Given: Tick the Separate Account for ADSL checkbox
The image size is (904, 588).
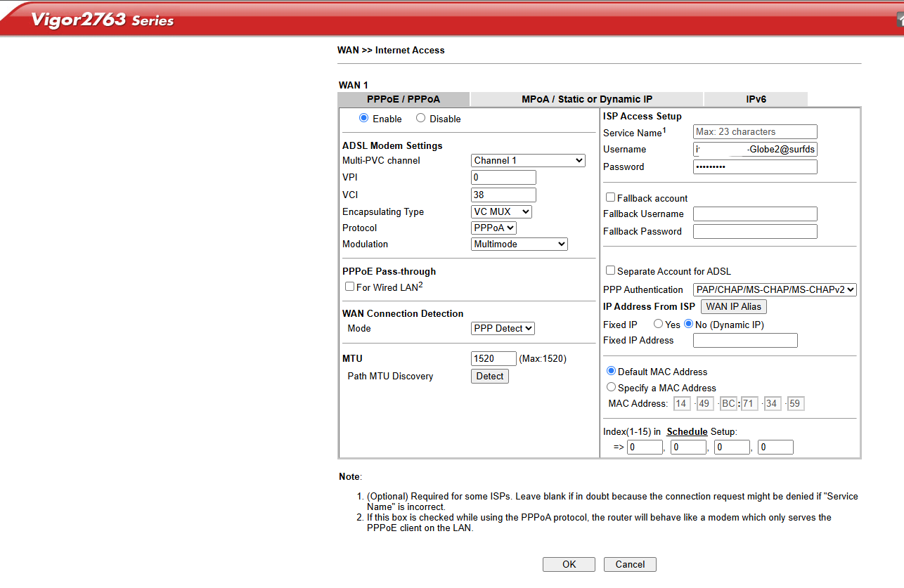Looking at the screenshot, I should point(610,270).
